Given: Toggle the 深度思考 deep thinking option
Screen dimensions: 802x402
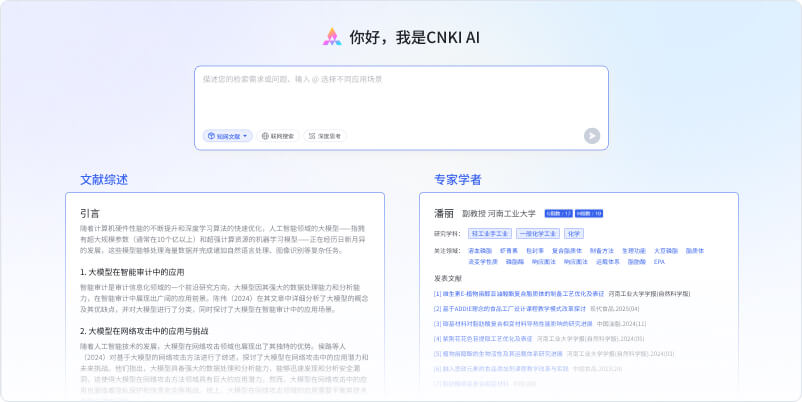Looking at the screenshot, I should coord(325,136).
